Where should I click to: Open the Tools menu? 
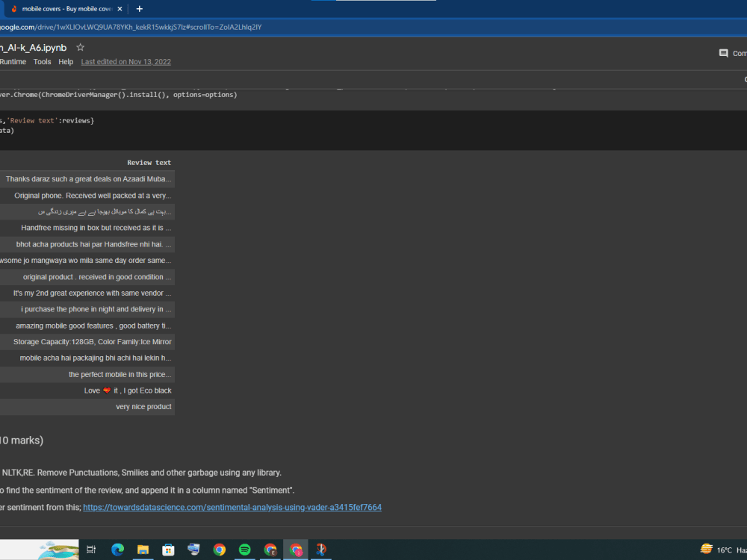coord(42,62)
